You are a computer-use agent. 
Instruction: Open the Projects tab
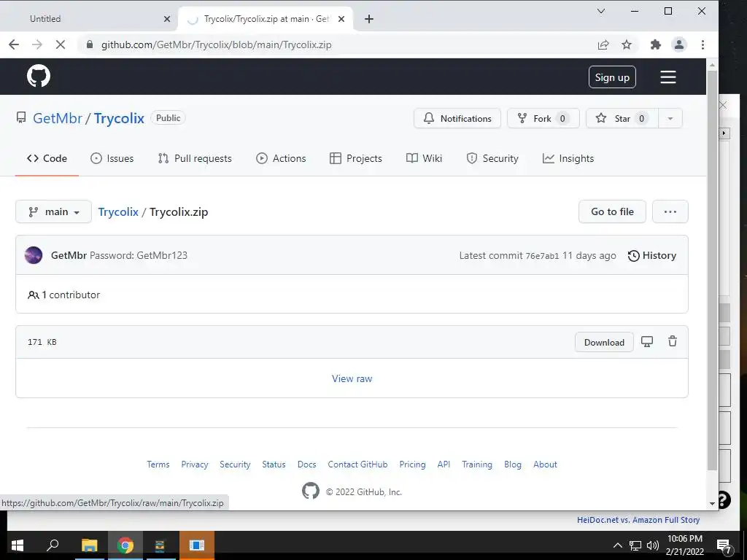356,158
